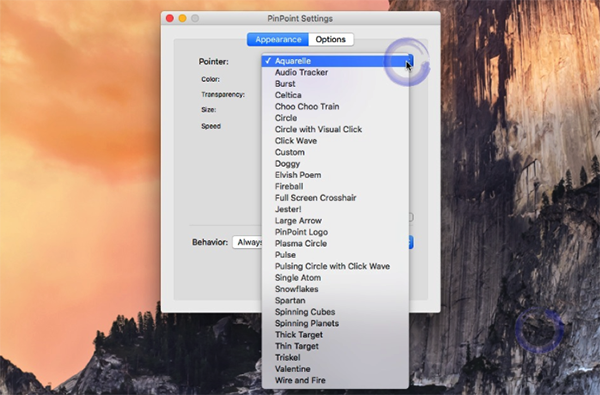Viewport: 600px width, 395px height.
Task: Click the PinPoint Settings title text
Action: click(300, 18)
